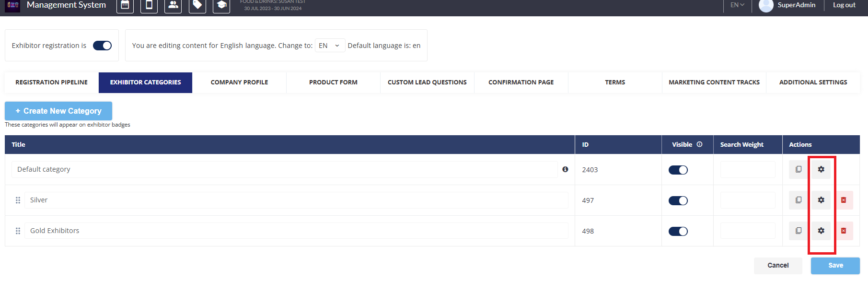868x281 pixels.
Task: Grab the drag handle beside Gold Exhibitors
Action: [x=18, y=231]
